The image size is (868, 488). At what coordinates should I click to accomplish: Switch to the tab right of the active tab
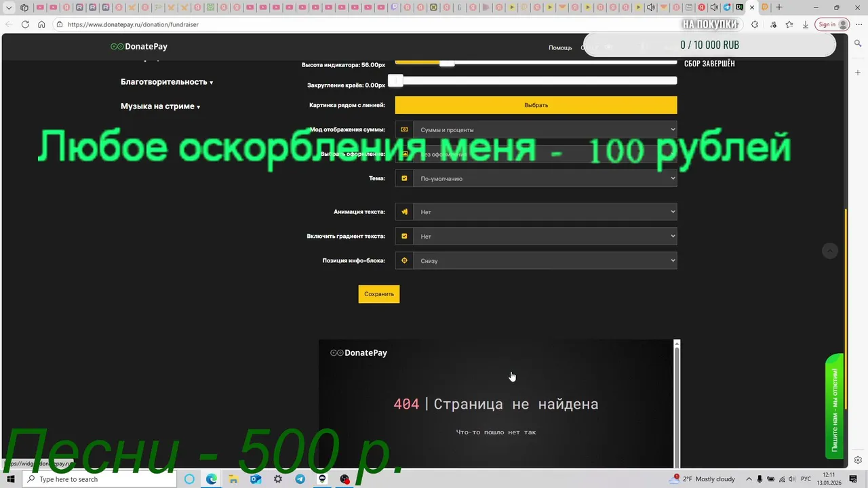pos(765,7)
